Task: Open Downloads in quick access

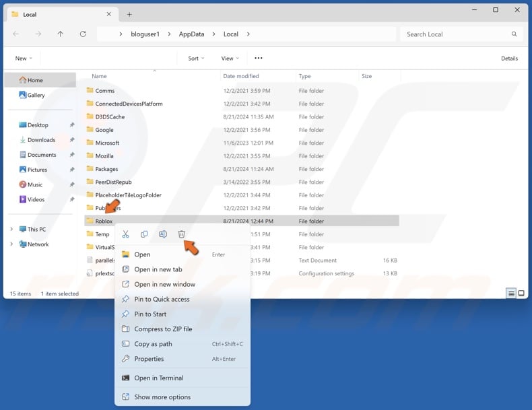Action: click(41, 140)
